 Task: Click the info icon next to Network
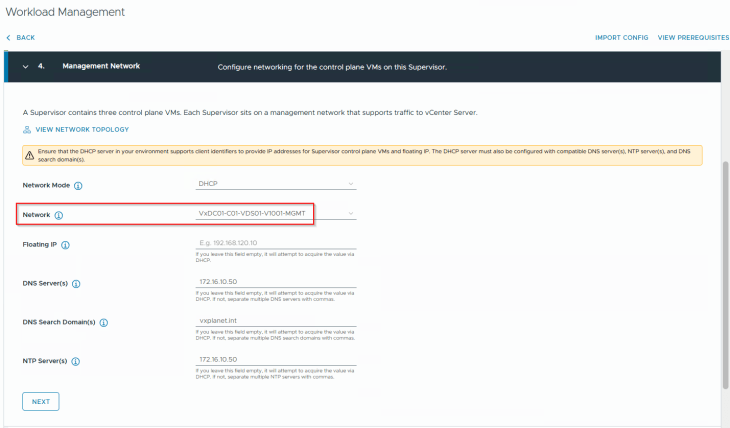click(x=58, y=214)
